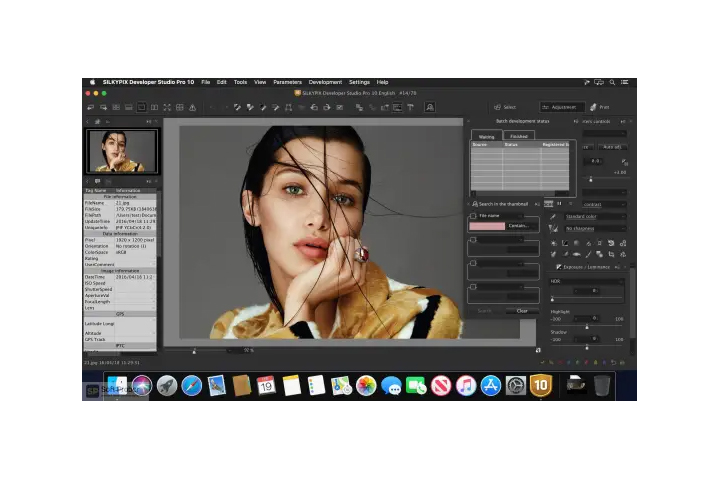This screenshot has height=480, width=720.
Task: Switch to the Finished tab
Action: (519, 136)
